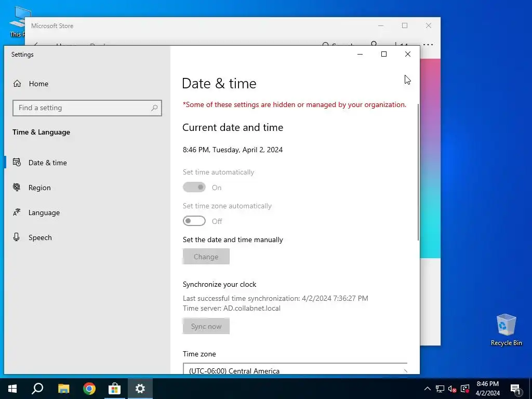Click the Settings page vertical scrollbar
The height and width of the screenshot is (399, 532).
tap(418, 172)
